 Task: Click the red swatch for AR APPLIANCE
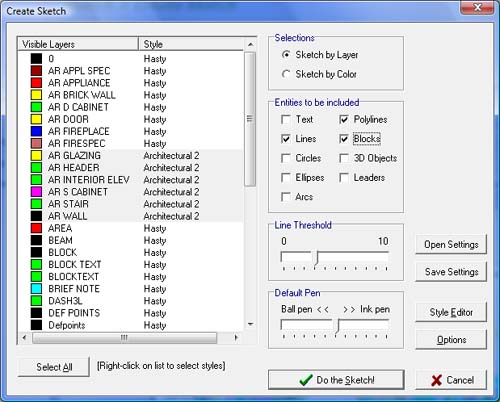click(36, 83)
